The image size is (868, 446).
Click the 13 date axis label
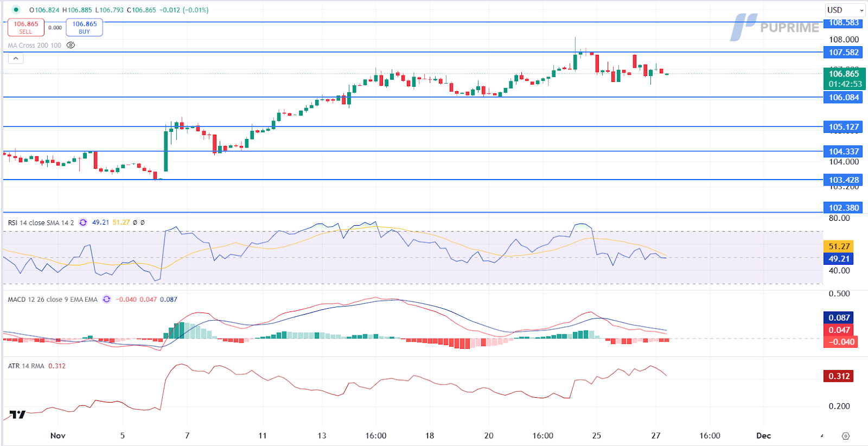coord(322,436)
